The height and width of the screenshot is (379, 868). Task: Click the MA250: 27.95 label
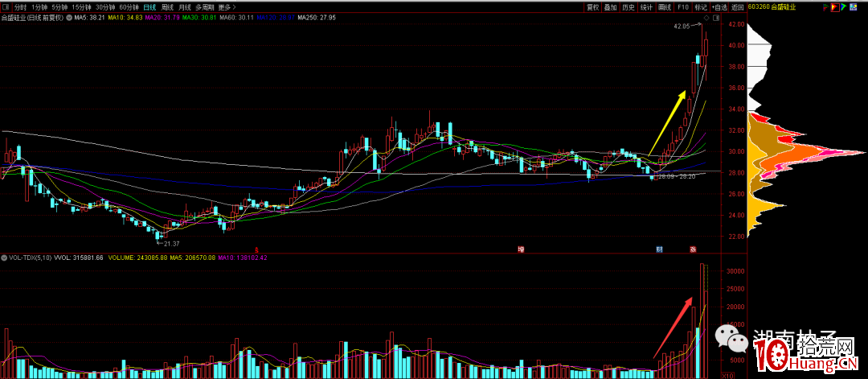click(x=317, y=18)
